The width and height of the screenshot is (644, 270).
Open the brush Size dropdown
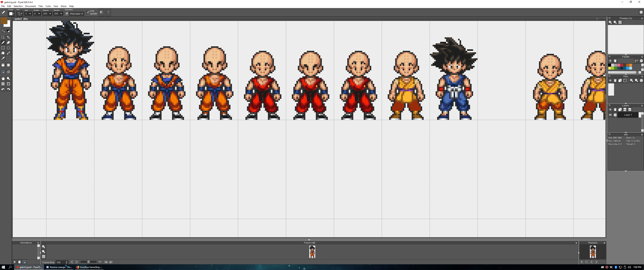[28, 13]
